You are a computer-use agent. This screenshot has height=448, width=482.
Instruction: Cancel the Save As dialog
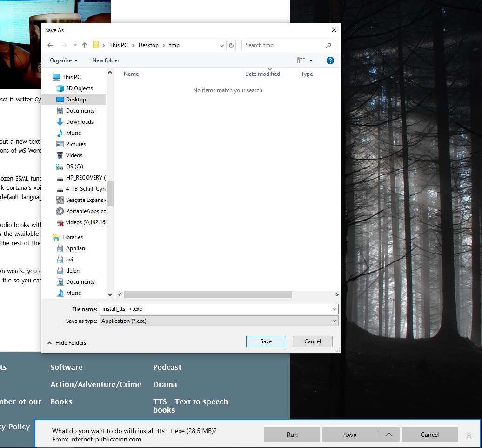pyautogui.click(x=312, y=341)
